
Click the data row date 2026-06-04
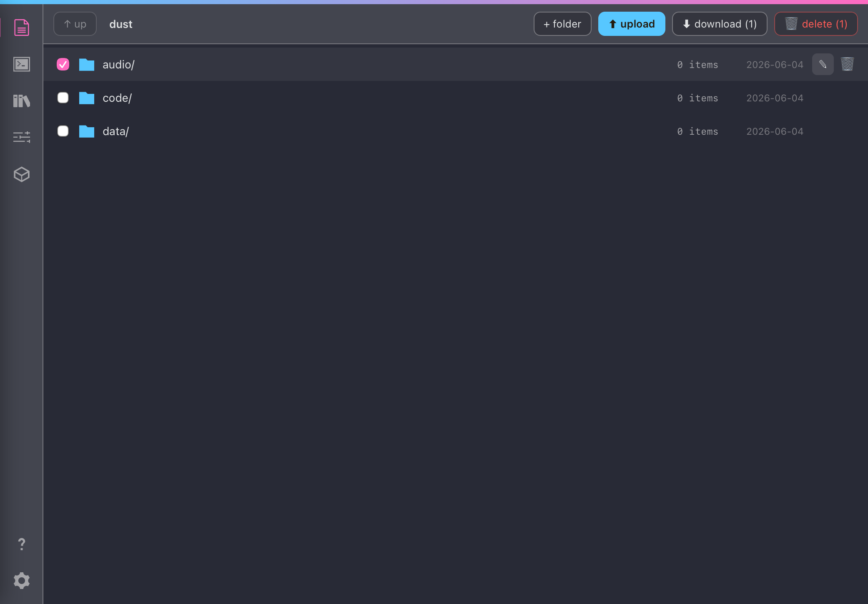click(775, 131)
